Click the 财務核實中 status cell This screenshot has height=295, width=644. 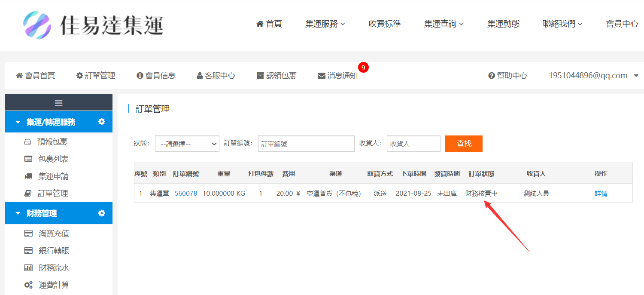click(481, 194)
